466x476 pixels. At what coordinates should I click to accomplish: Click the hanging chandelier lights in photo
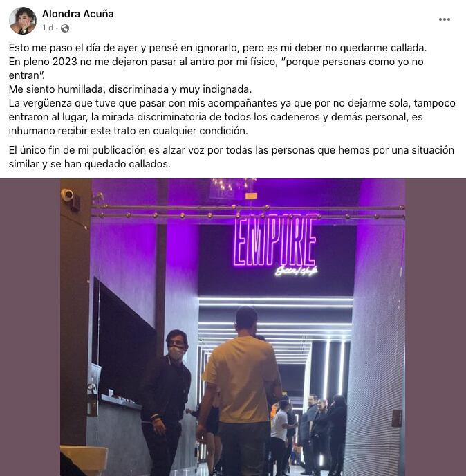233,185
